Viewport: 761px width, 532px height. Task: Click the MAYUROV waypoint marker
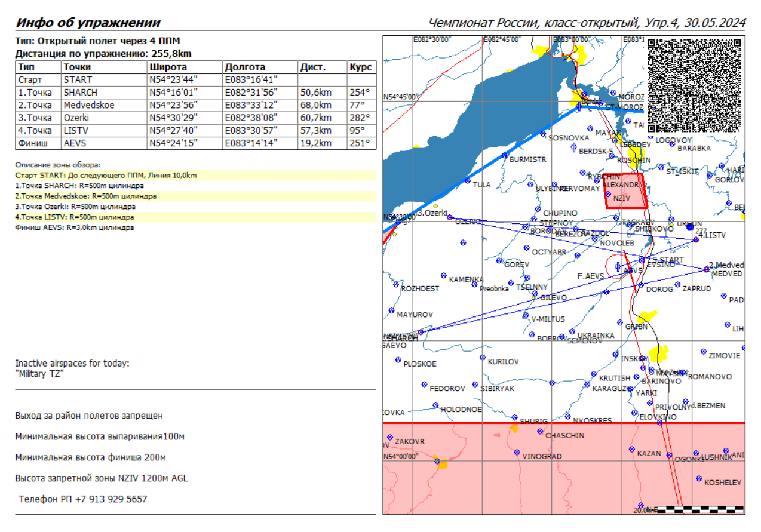pos(391,310)
